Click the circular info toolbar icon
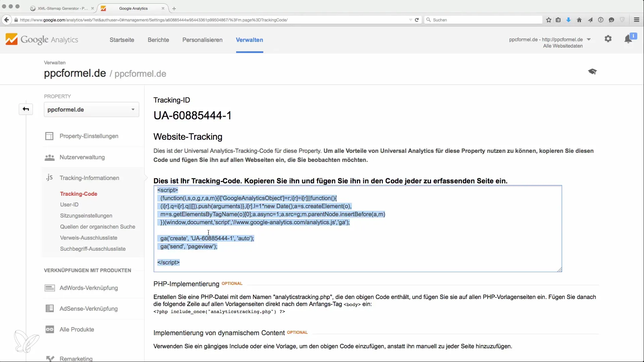The height and width of the screenshot is (362, 644). (601, 20)
